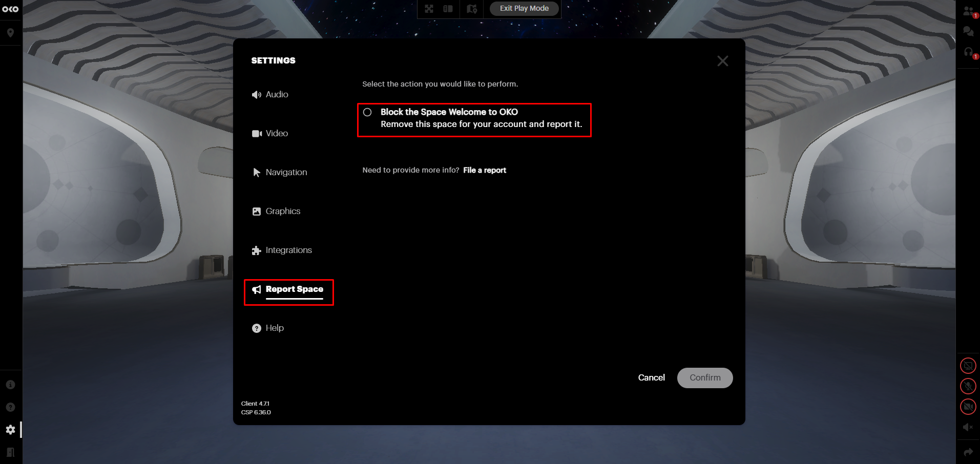Toggle the muted speaker icon

(x=968, y=427)
